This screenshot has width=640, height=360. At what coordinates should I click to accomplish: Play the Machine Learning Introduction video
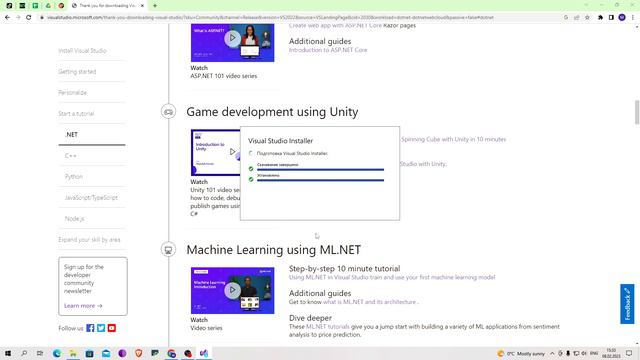(x=232, y=290)
